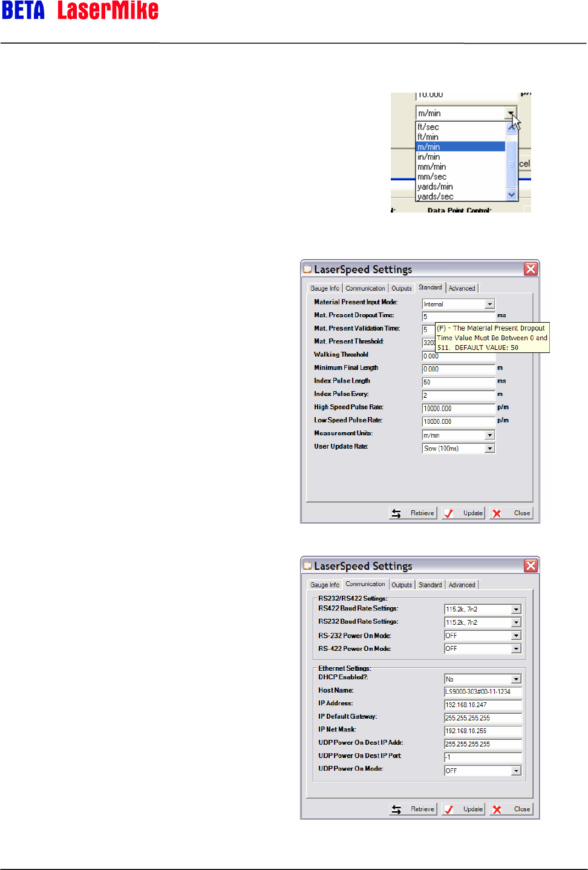Edit Index Pulse Every value
The height and width of the screenshot is (870, 588).
click(459, 395)
